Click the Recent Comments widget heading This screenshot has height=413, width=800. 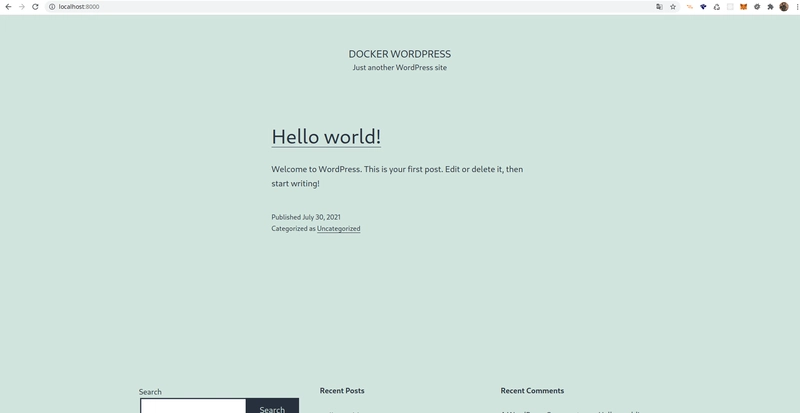click(532, 391)
